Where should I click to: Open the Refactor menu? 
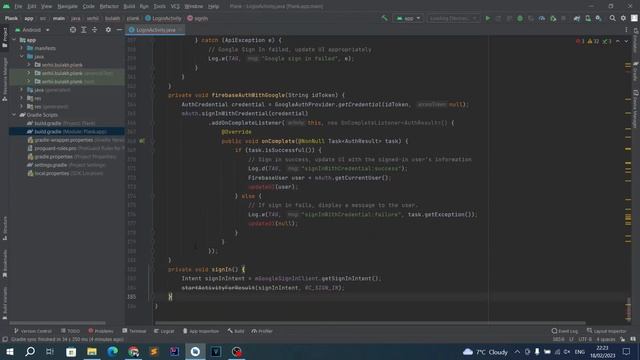point(109,7)
